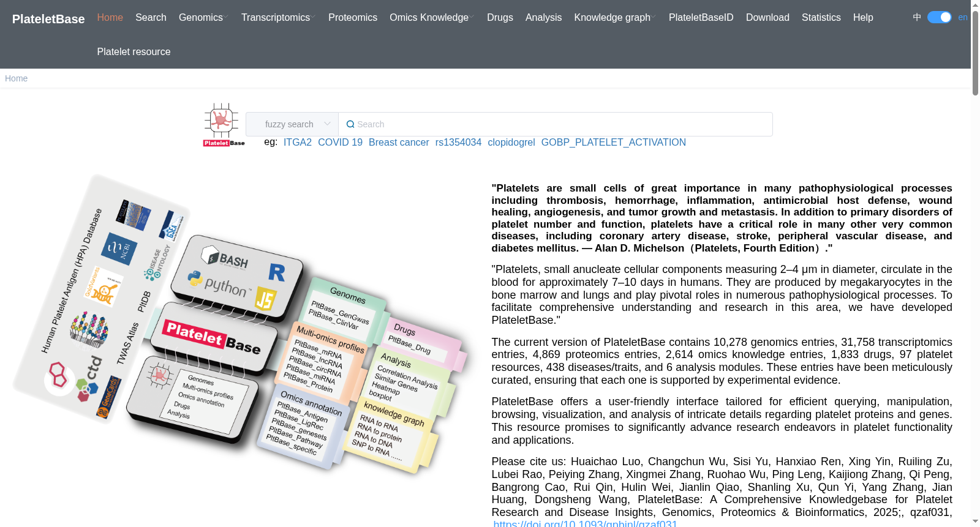The width and height of the screenshot is (980, 527).
Task: Search the example Breast cancer
Action: [399, 142]
